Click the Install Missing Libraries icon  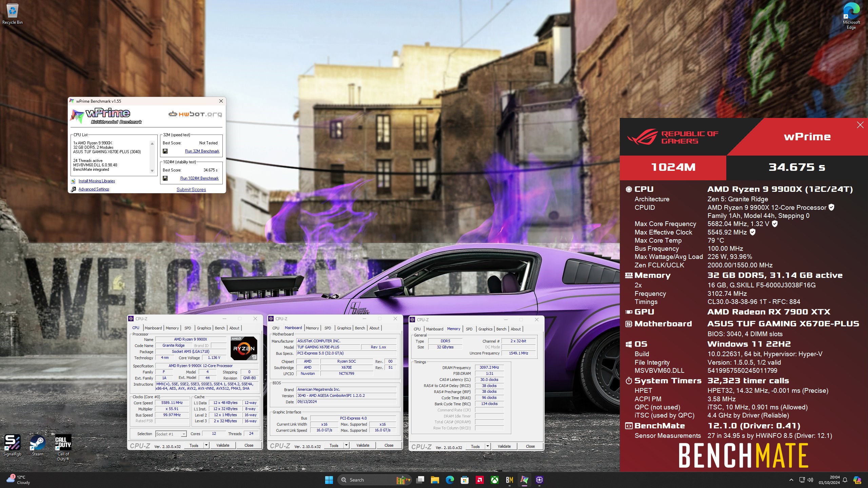[73, 181]
